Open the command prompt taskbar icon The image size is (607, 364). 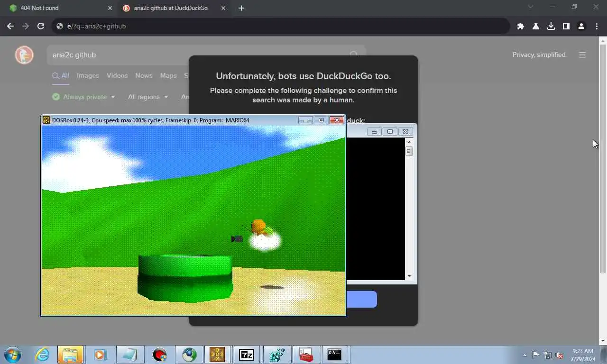tap(334, 355)
